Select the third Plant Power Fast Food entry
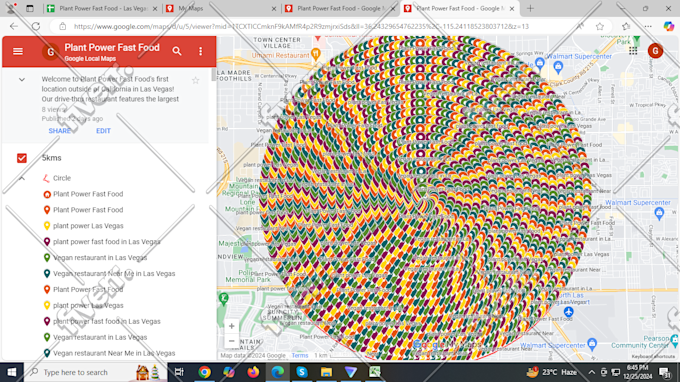Screen dimensions: 680x382 88,290
